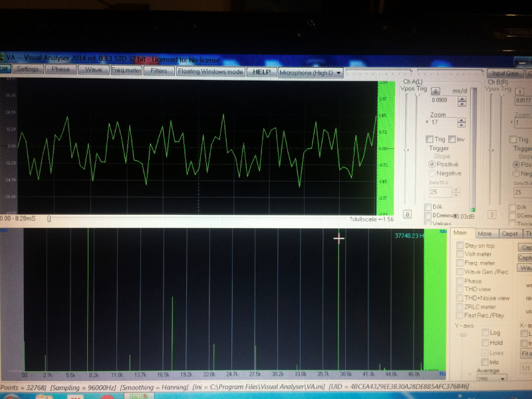This screenshot has height=399, width=532.
Task: Click the Ch A Vpos slider handle
Action: (x=406, y=150)
